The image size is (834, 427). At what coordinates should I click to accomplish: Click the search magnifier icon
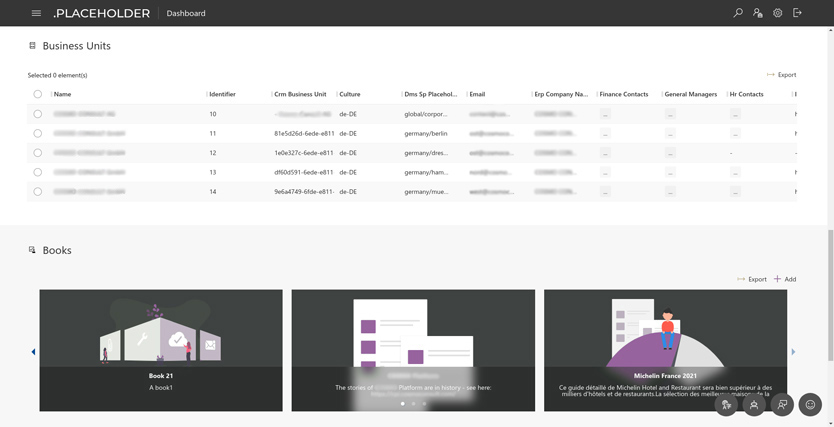point(738,13)
